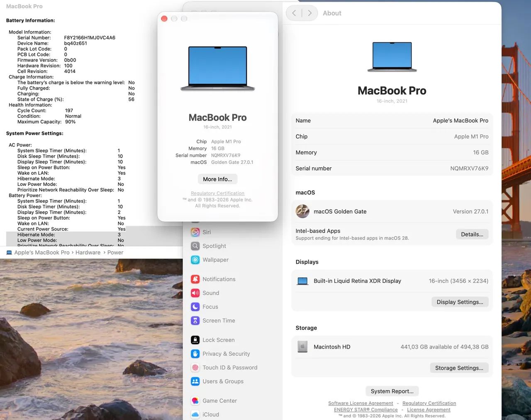Open Users & Groups icon
531x420 pixels.
tap(195, 381)
